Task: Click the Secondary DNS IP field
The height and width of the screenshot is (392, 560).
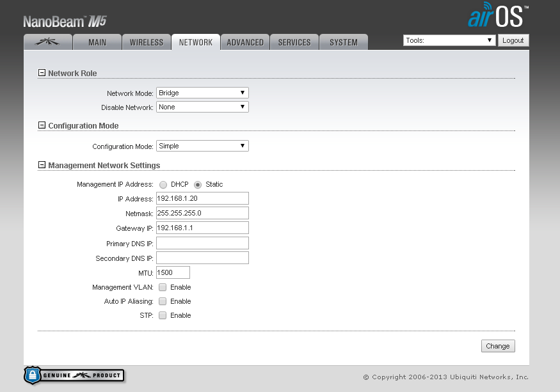Action: pyautogui.click(x=202, y=258)
